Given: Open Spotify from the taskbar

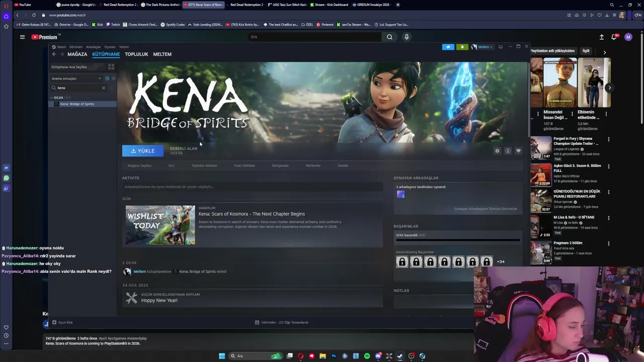Looking at the screenshot, I should pyautogui.click(x=367, y=356).
